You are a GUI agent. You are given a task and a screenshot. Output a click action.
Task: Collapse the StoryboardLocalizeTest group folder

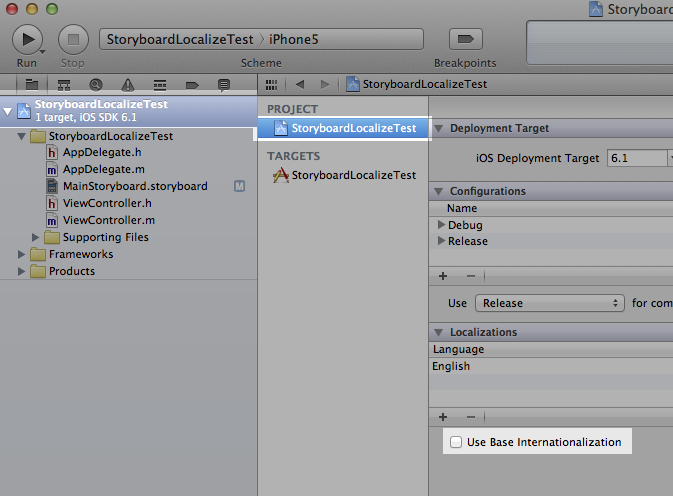point(21,136)
